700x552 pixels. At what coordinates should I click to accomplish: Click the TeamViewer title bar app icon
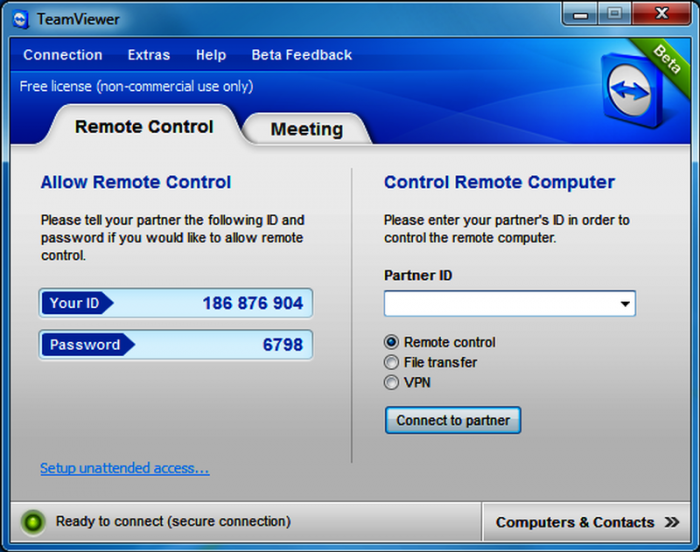point(20,18)
